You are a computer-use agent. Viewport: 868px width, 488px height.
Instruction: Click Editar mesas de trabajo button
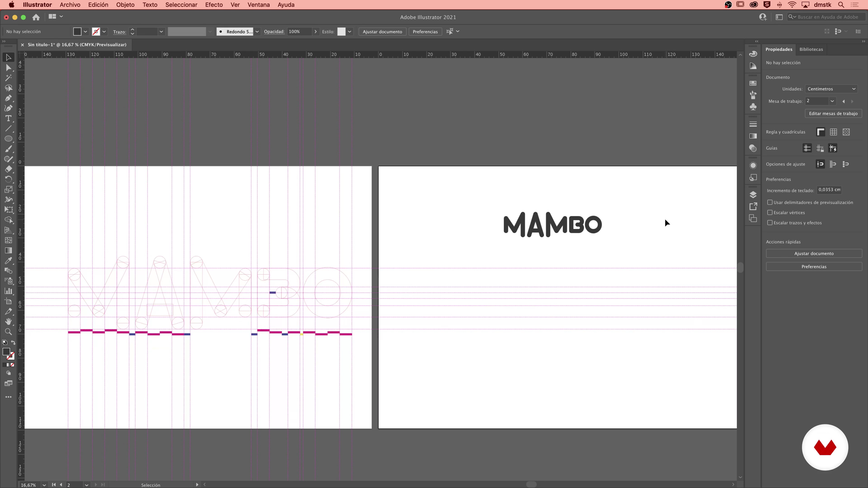pos(834,113)
